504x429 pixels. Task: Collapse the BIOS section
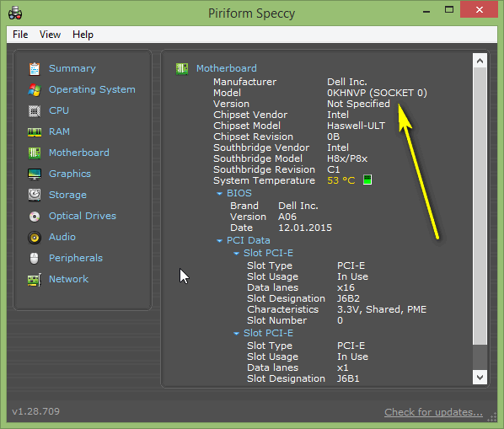click(x=219, y=194)
